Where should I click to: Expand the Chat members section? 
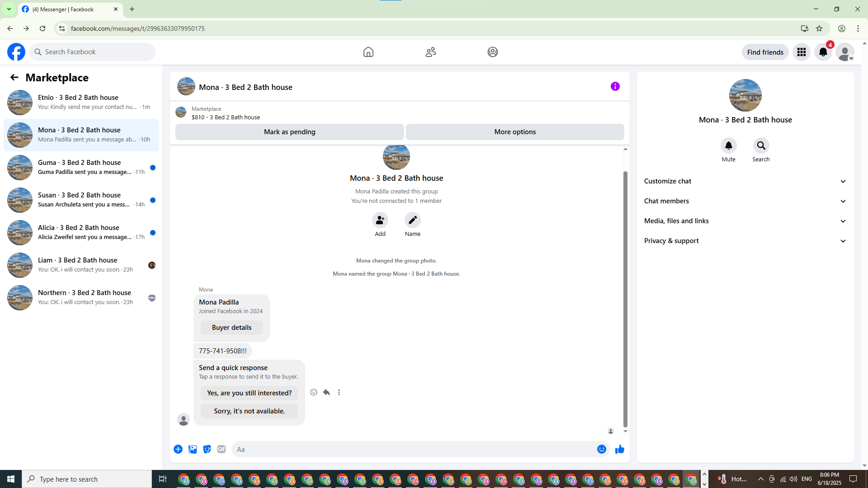(x=745, y=201)
